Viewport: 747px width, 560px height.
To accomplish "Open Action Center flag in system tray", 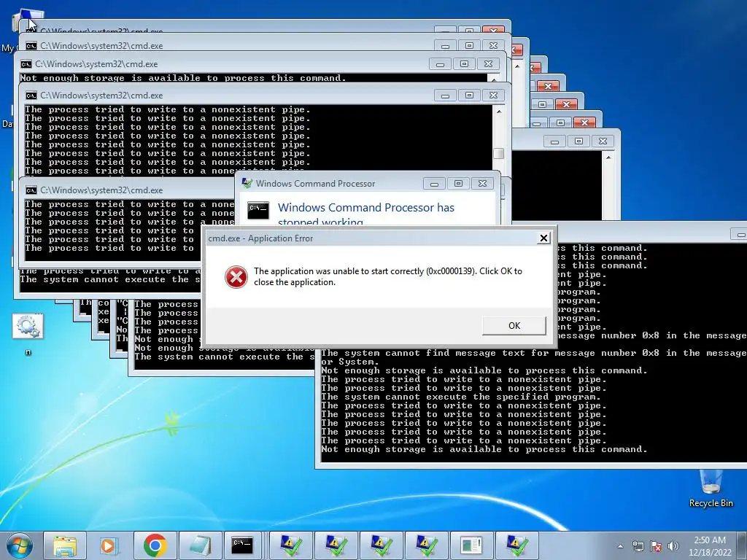I will tap(656, 546).
